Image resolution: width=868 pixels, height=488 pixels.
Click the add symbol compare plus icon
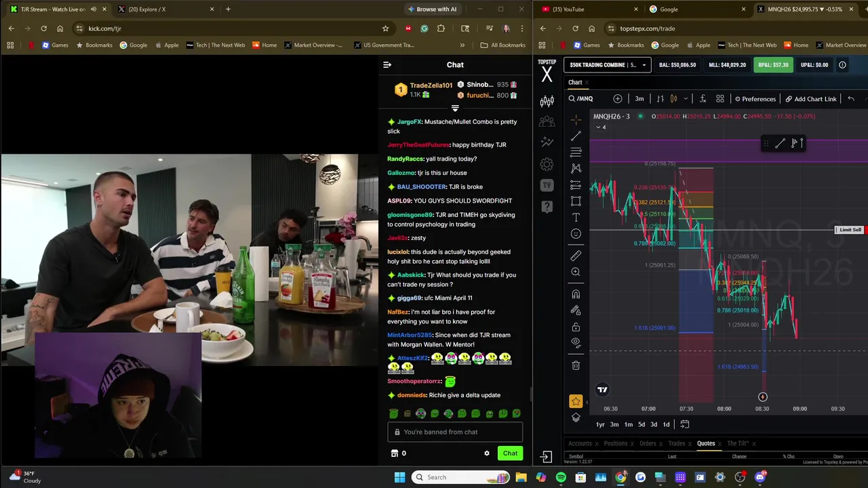(617, 99)
